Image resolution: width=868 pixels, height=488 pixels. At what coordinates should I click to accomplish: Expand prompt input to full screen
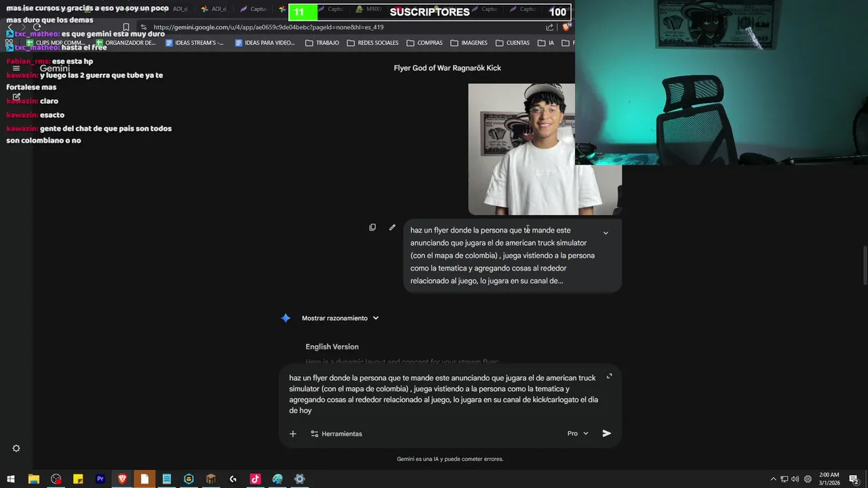tap(609, 376)
